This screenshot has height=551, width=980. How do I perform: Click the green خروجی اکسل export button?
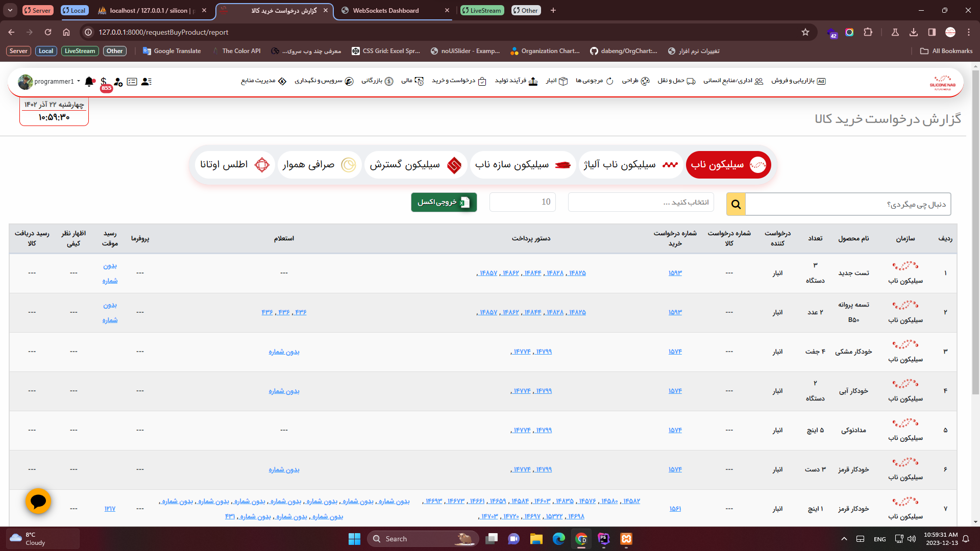(x=444, y=203)
